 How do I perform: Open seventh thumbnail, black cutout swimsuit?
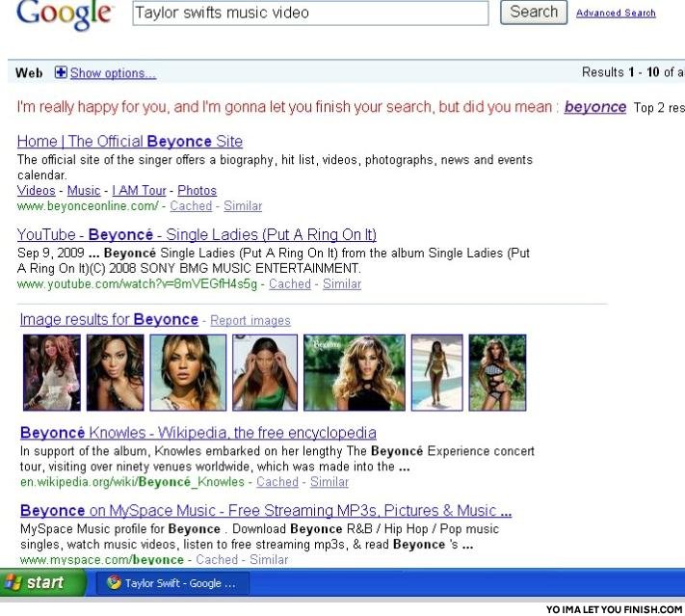point(497,372)
